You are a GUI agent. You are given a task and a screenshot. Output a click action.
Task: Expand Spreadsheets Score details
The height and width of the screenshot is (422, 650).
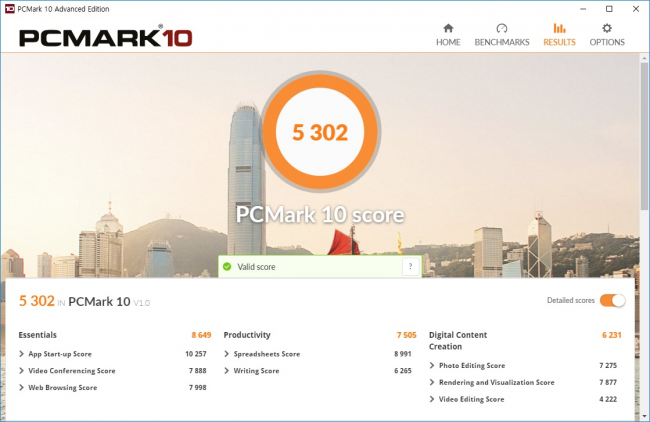tap(227, 354)
